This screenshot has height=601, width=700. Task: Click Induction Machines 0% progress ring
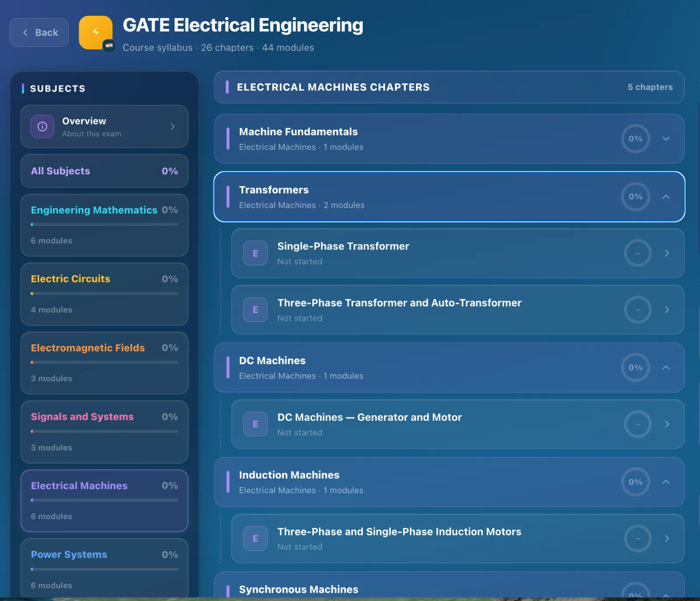click(x=636, y=482)
